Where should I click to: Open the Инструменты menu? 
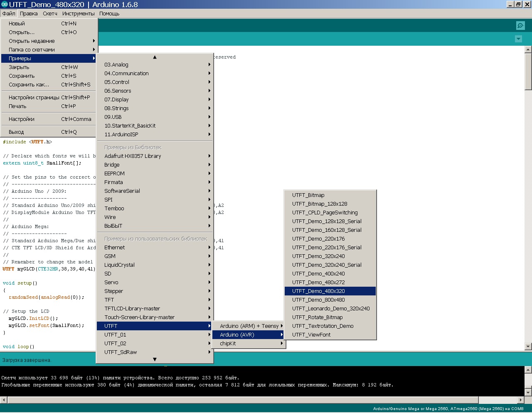coord(79,14)
